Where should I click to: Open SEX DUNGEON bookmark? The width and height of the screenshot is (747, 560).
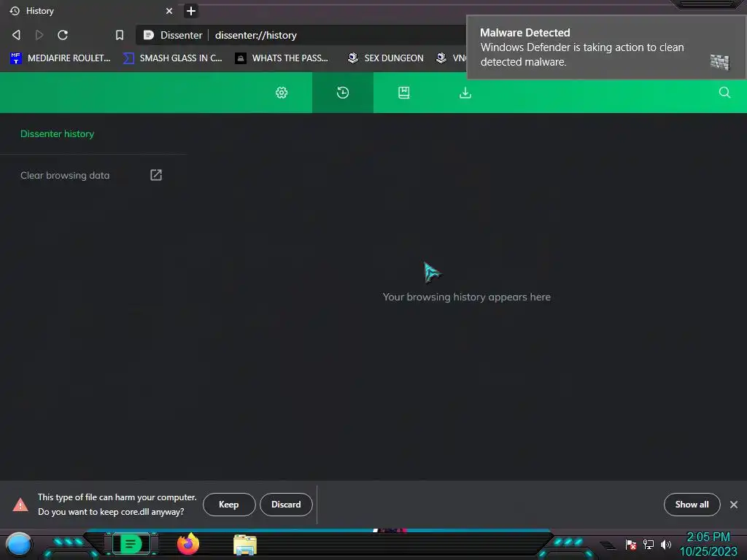[385, 58]
